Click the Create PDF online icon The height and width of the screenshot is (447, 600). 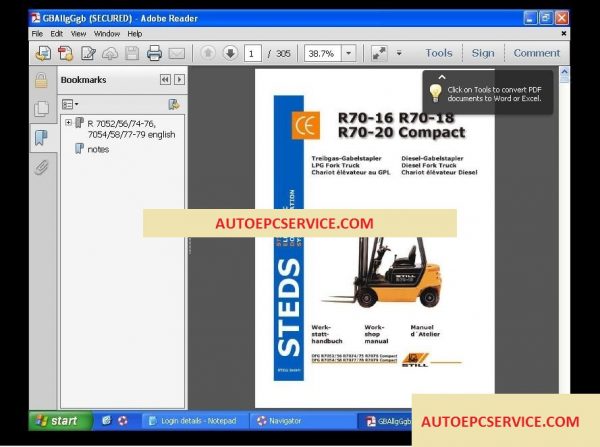click(x=43, y=53)
